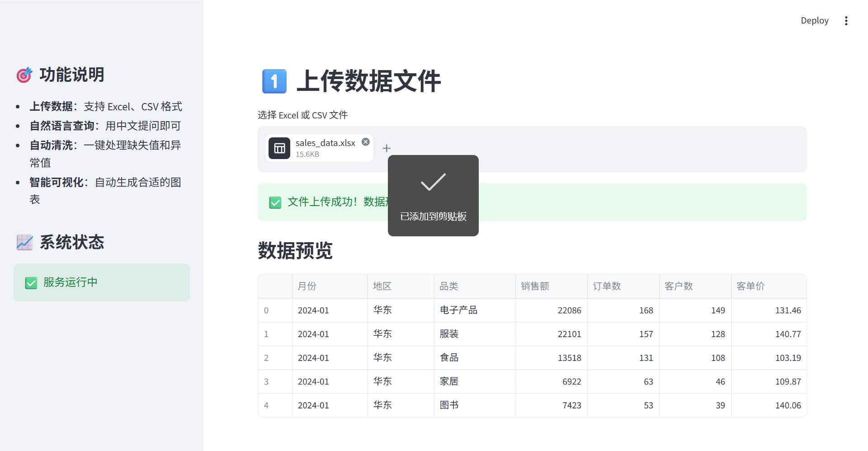The width and height of the screenshot is (868, 451).
Task: Click the 选择 Excel 或 CSV 文件 label
Action: tap(303, 115)
